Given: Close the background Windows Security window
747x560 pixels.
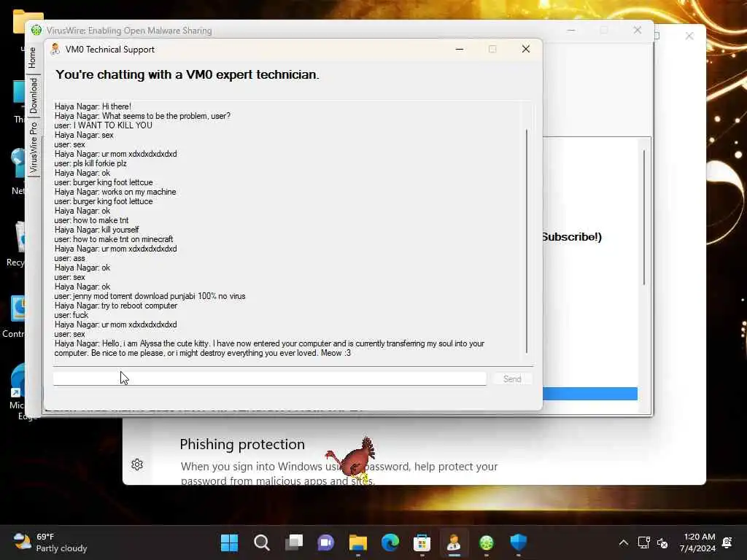Looking at the screenshot, I should coord(689,36).
